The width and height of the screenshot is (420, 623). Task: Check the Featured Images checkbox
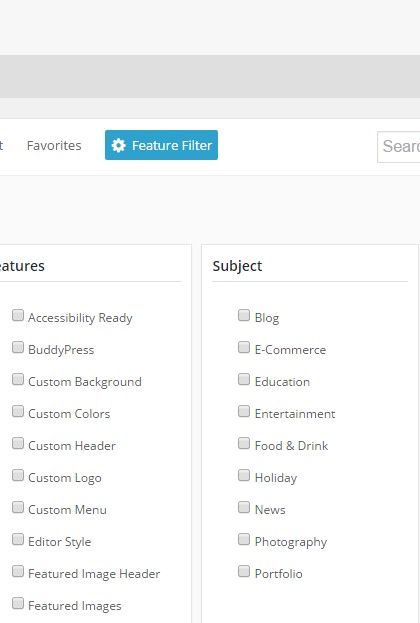click(x=18, y=603)
